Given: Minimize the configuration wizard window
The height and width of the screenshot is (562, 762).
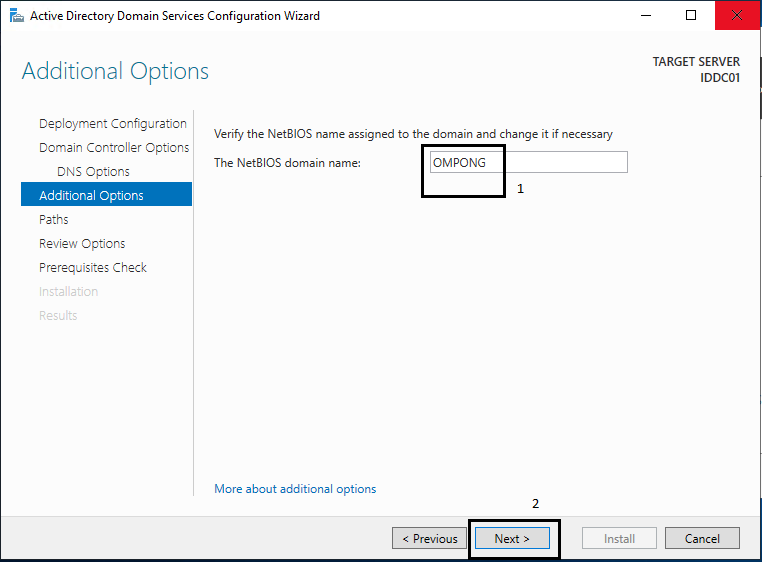Looking at the screenshot, I should (646, 16).
